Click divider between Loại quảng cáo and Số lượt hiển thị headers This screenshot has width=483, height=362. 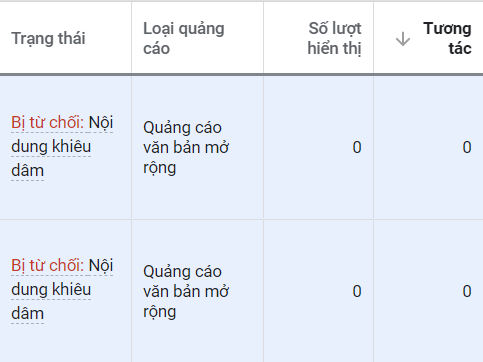263,38
